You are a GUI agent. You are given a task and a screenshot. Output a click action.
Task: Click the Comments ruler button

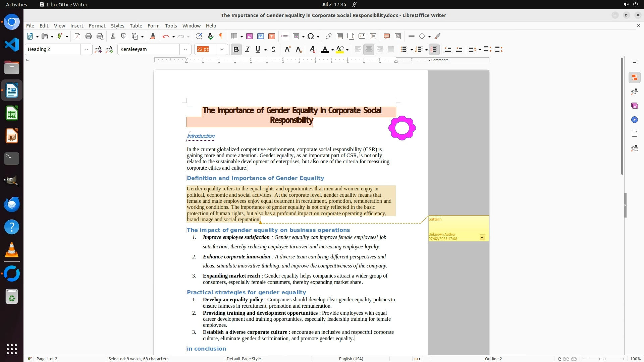click(439, 60)
